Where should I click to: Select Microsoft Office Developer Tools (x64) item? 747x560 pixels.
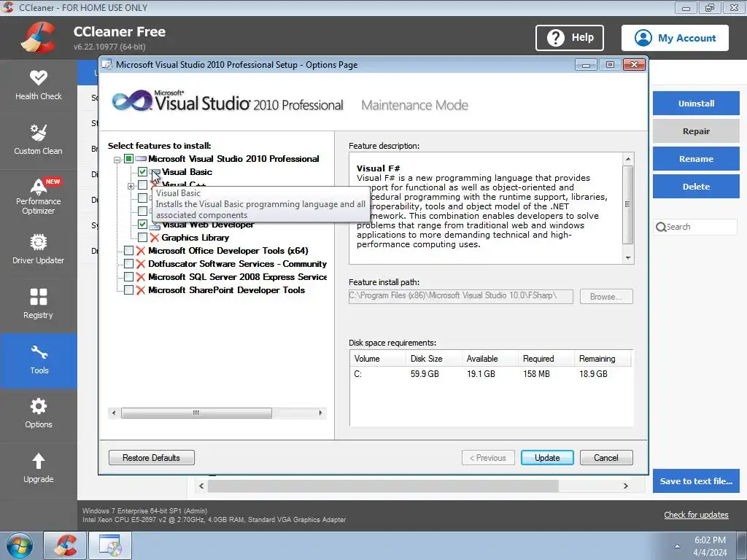[228, 251]
